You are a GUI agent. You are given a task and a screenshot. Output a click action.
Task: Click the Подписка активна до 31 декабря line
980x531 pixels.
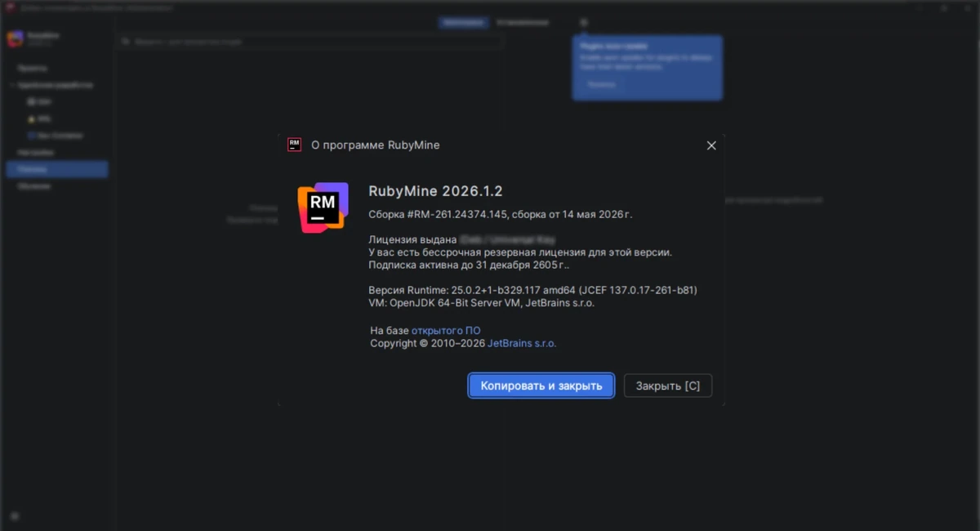click(469, 265)
